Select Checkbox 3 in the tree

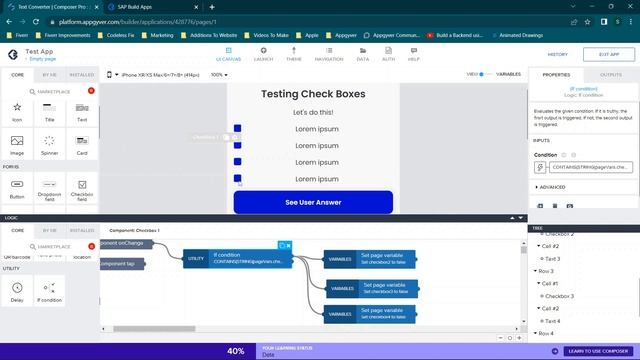click(559, 296)
